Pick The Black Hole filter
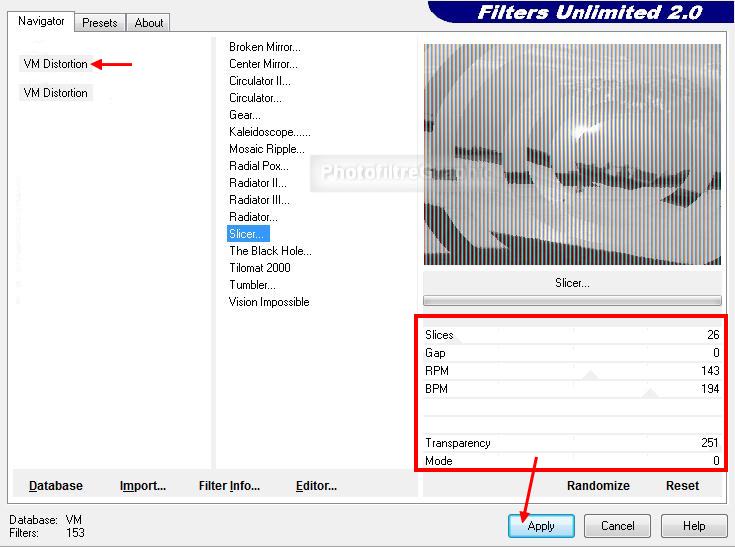 click(270, 251)
